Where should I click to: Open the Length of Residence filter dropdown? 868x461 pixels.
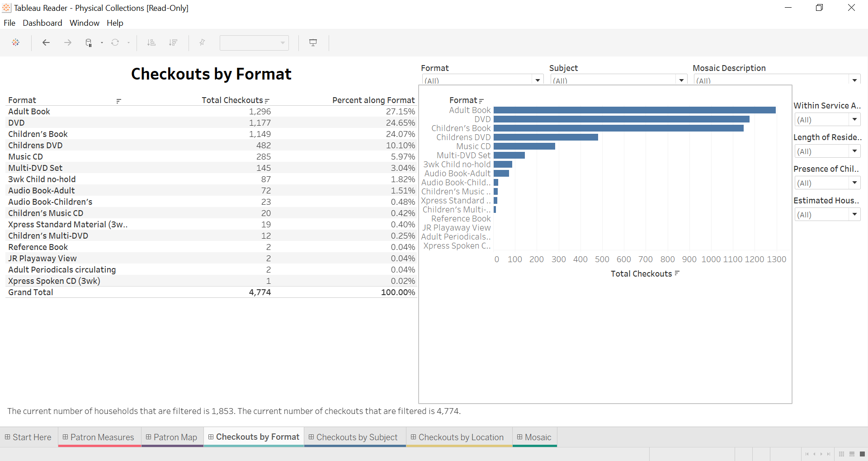(854, 151)
